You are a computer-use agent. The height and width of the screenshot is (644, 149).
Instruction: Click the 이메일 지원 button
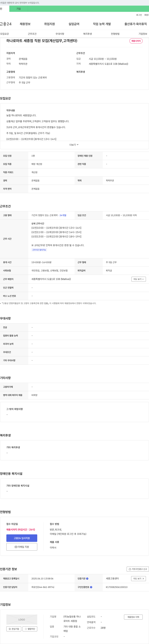point(22,547)
